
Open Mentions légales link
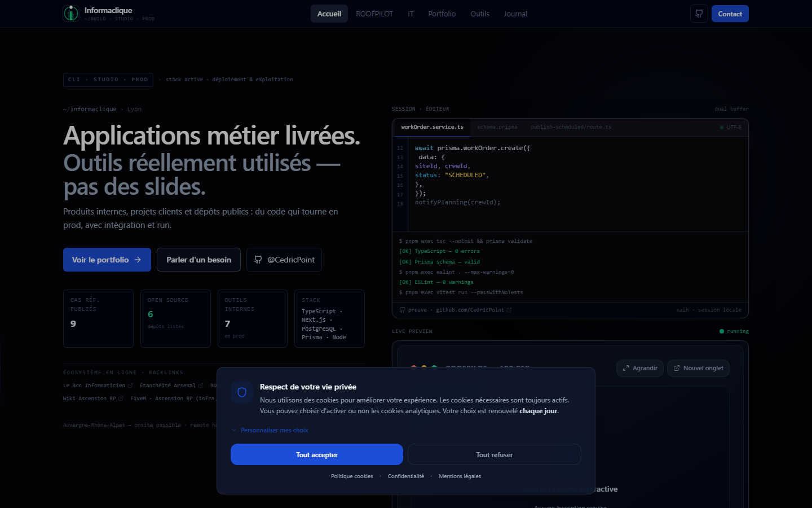(x=460, y=476)
